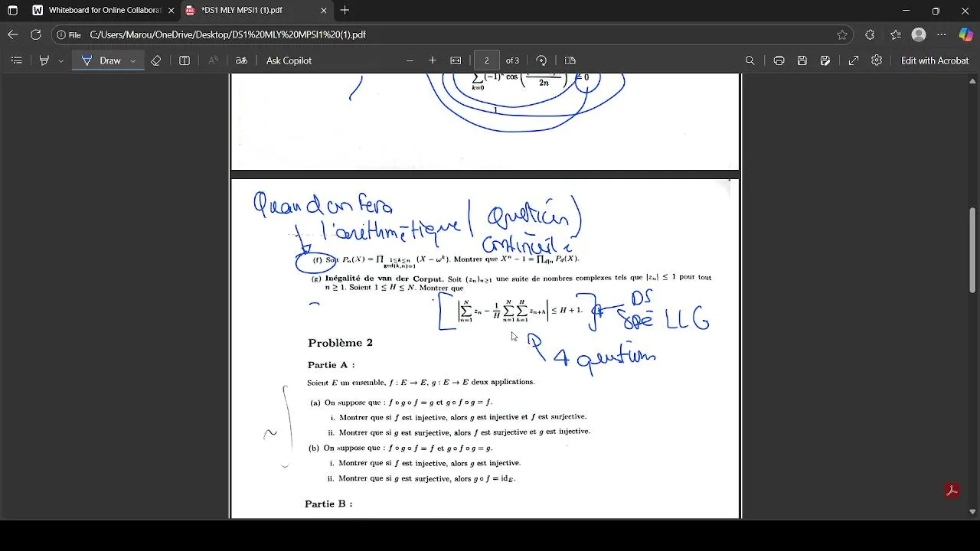
Task: Click the scroll down arrow of the PDF scrollbar
Action: coord(973,512)
